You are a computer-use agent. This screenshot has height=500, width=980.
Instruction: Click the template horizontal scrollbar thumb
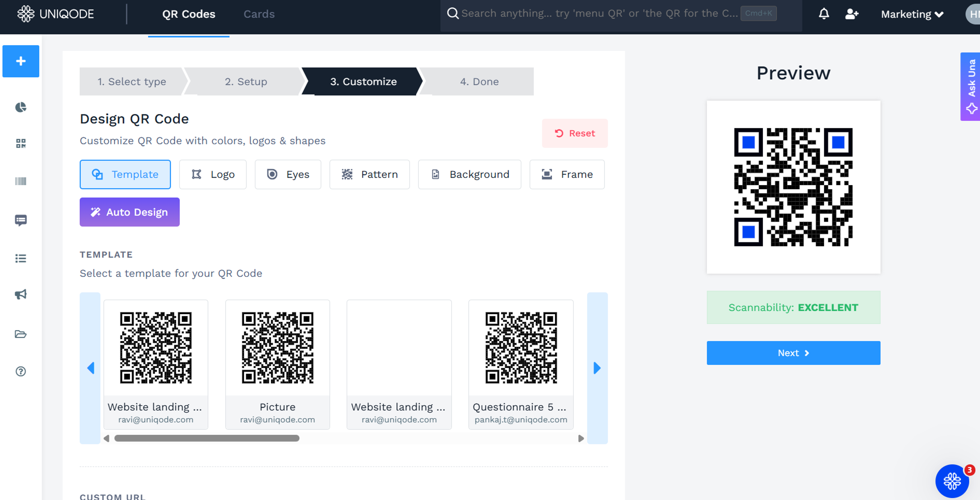207,439
